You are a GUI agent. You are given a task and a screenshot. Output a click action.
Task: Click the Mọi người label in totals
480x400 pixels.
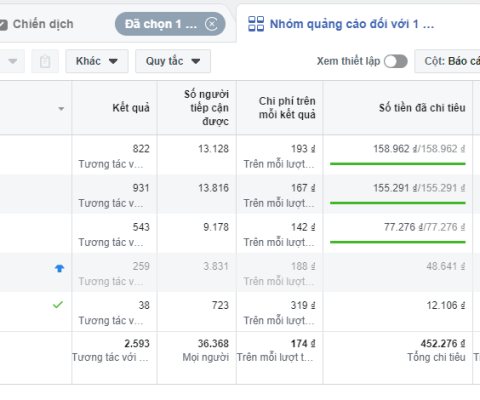click(x=206, y=357)
